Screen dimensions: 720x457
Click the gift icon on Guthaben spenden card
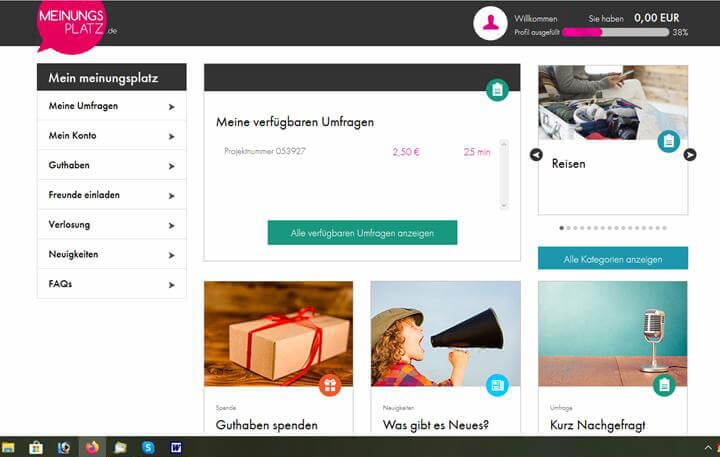click(x=330, y=385)
